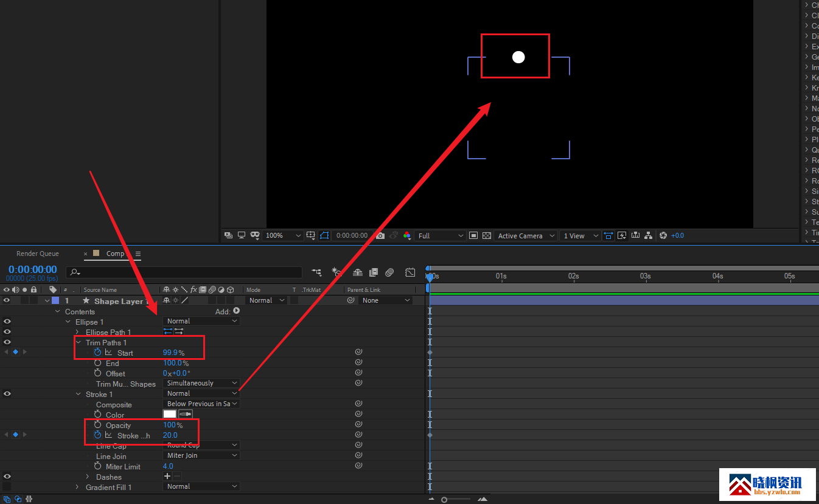Click the pick whip for Start property
The height and width of the screenshot is (504, 819).
pos(359,352)
